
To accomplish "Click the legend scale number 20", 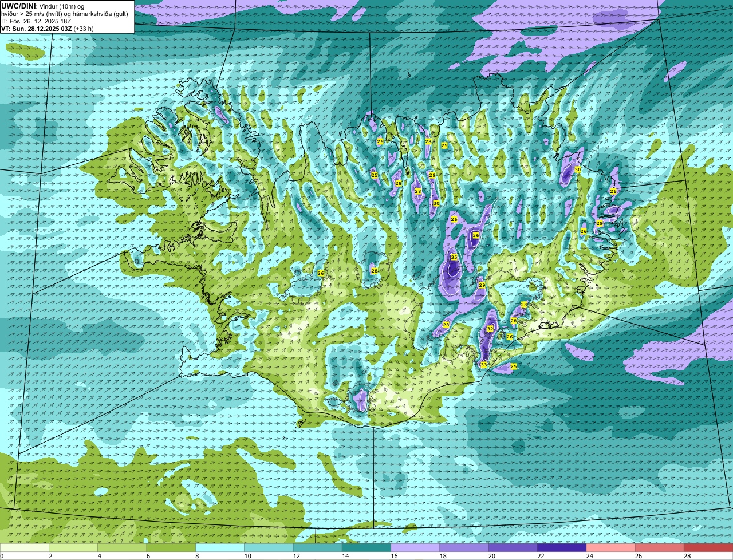I will click(492, 556).
